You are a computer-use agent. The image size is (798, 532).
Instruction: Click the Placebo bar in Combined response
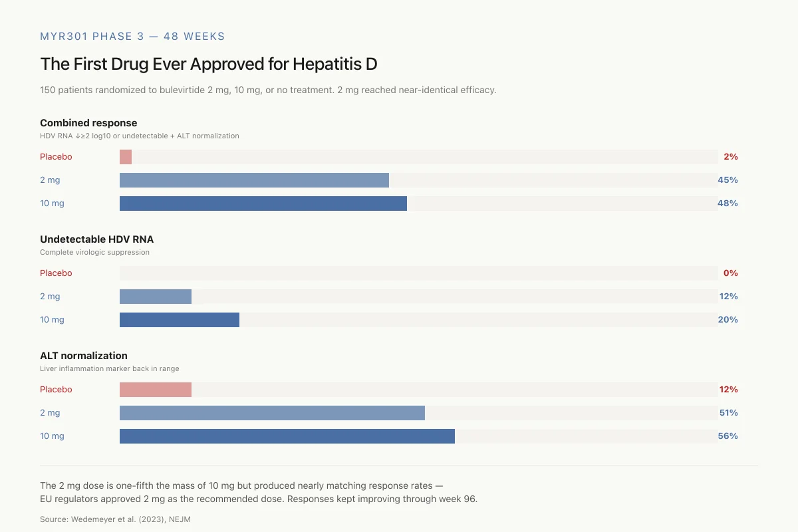point(126,157)
